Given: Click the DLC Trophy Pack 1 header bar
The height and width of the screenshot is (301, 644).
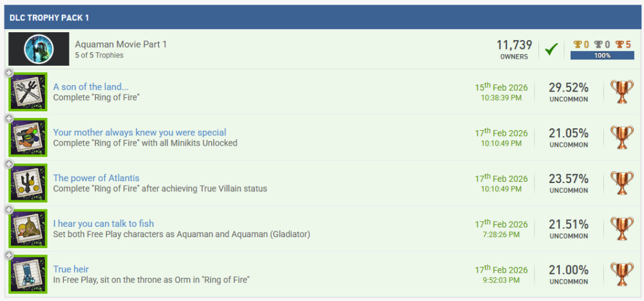Looking at the screenshot, I should (322, 17).
